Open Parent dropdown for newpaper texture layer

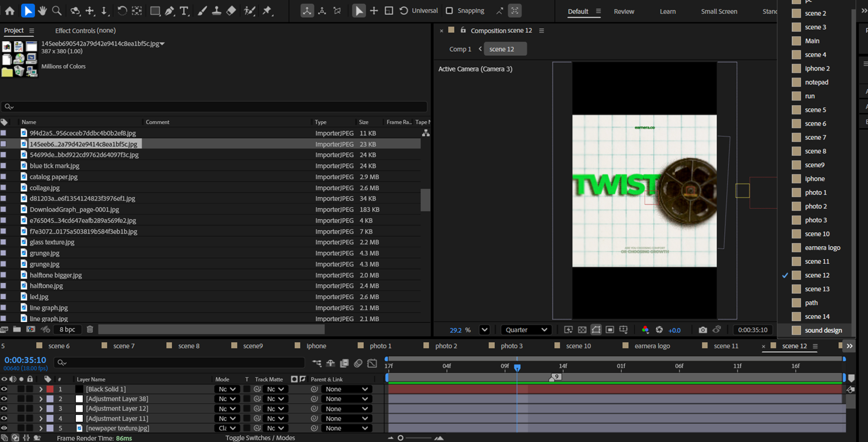347,428
